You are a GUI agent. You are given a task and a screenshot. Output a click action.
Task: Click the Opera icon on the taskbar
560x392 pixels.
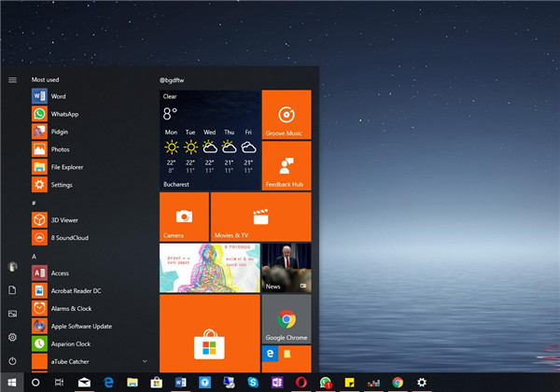click(x=301, y=383)
